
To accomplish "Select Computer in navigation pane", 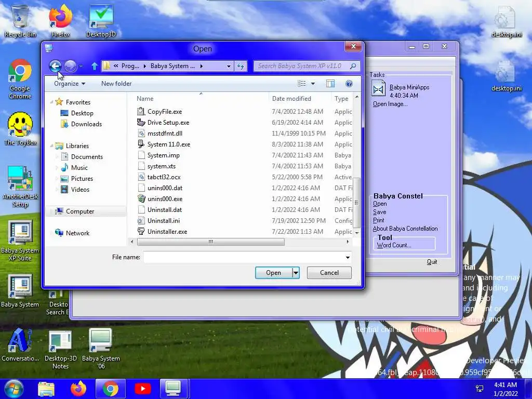I will pyautogui.click(x=75, y=211).
